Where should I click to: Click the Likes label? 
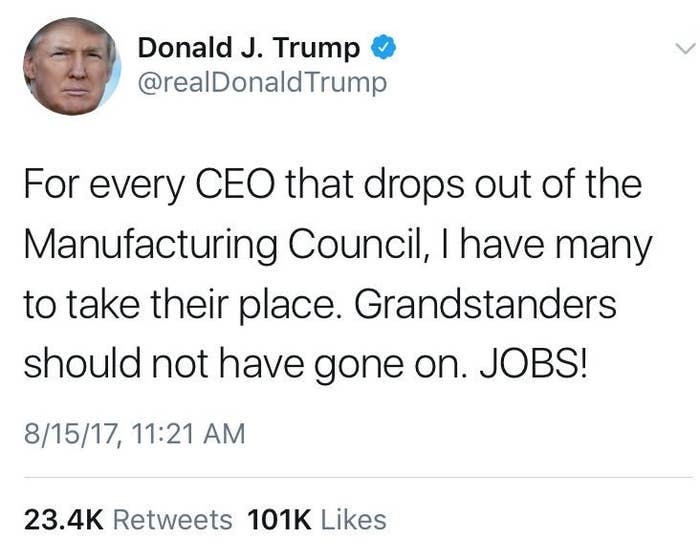point(354,520)
